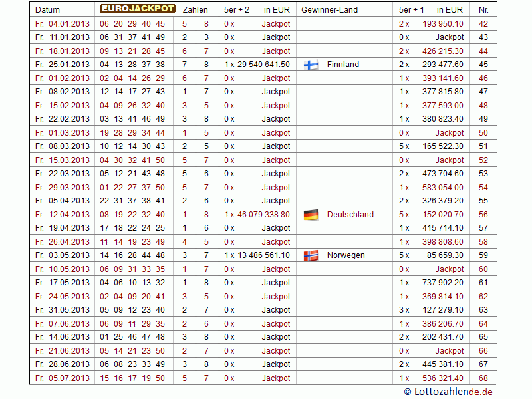Click the date 04.01.2013
This screenshot has width=532, height=399.
(69, 24)
